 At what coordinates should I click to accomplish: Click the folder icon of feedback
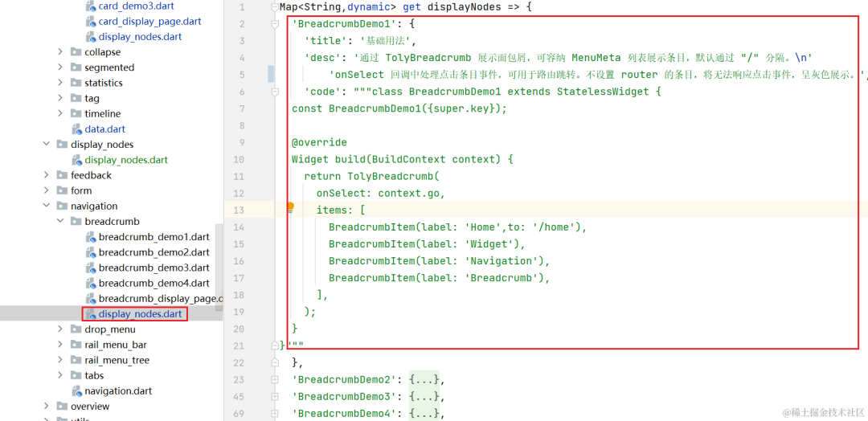[61, 175]
